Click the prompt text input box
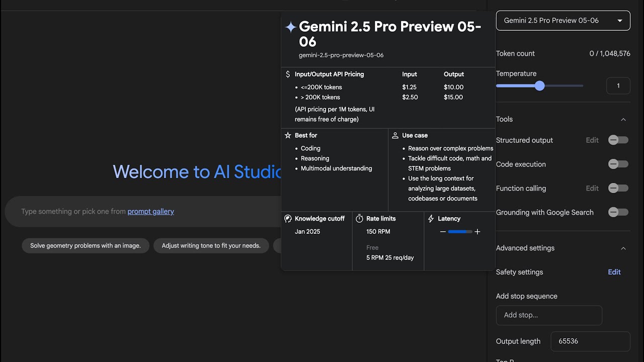644x362 pixels. (x=143, y=212)
